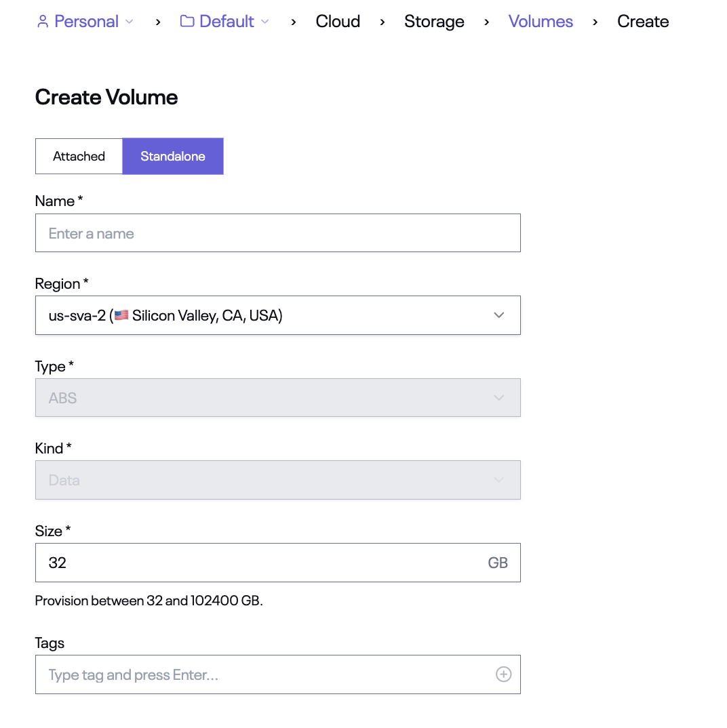Viewport: 727px width, 728px height.
Task: Click the Personal user icon in breadcrumb
Action: [x=43, y=22]
